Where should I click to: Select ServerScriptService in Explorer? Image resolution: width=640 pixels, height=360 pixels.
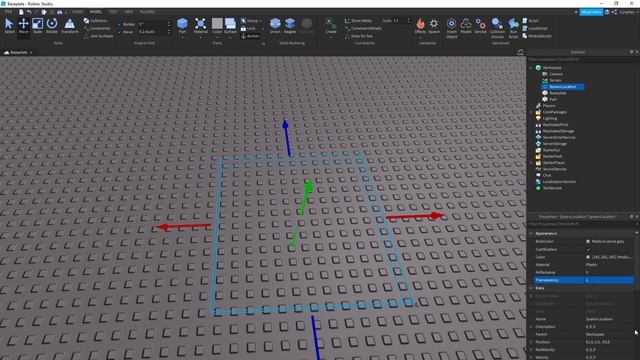[559, 138]
